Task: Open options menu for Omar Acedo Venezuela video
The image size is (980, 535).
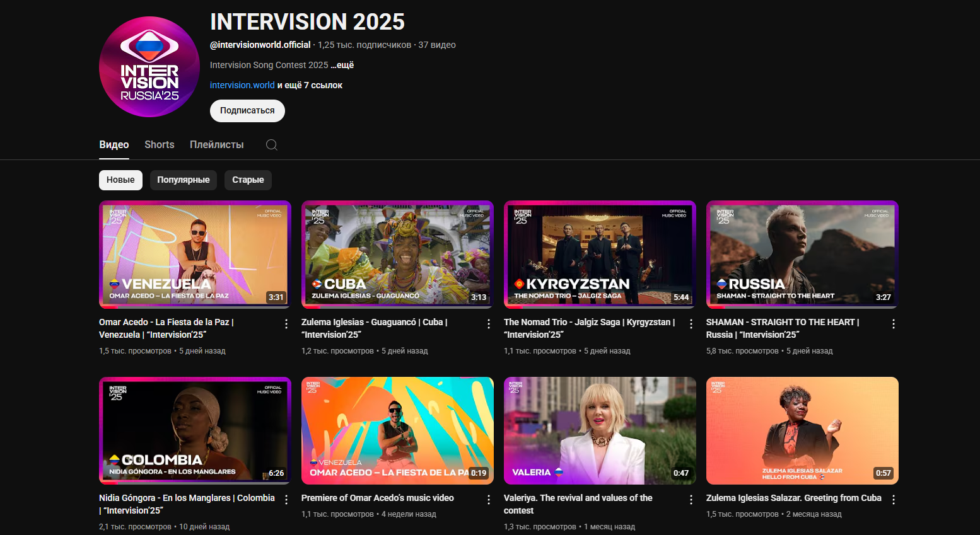Action: pos(286,324)
